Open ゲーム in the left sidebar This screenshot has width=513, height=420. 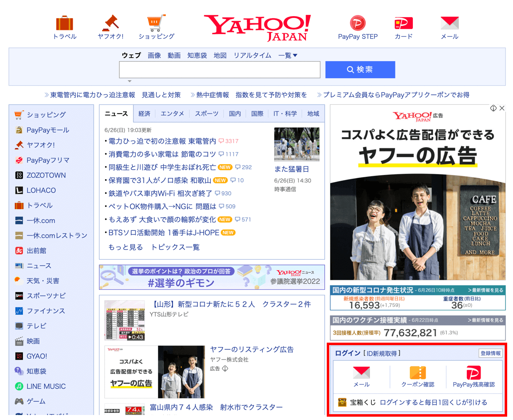36,401
